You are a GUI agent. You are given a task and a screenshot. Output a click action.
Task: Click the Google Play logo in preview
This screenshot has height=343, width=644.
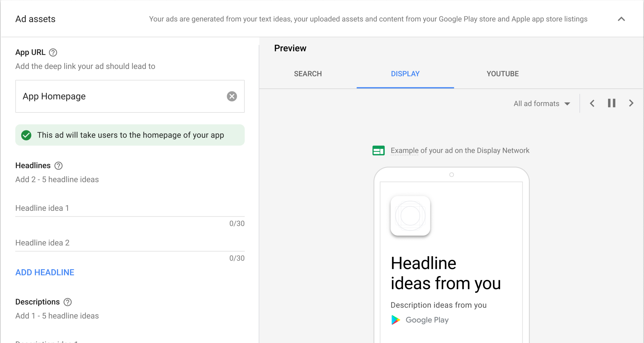[x=420, y=320]
